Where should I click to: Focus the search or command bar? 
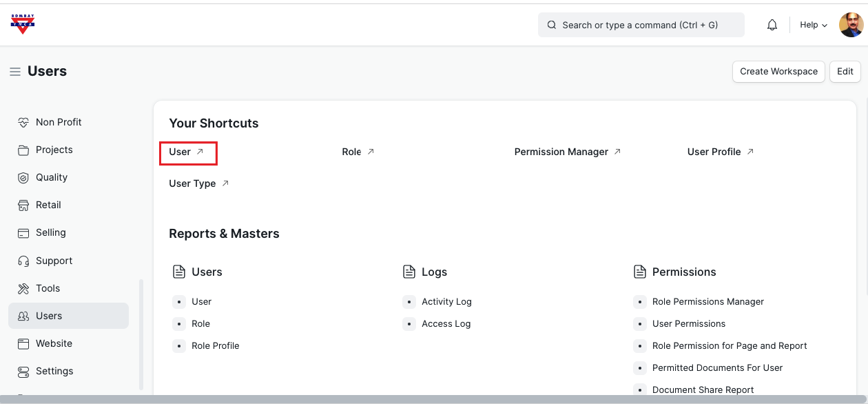pyautogui.click(x=641, y=25)
